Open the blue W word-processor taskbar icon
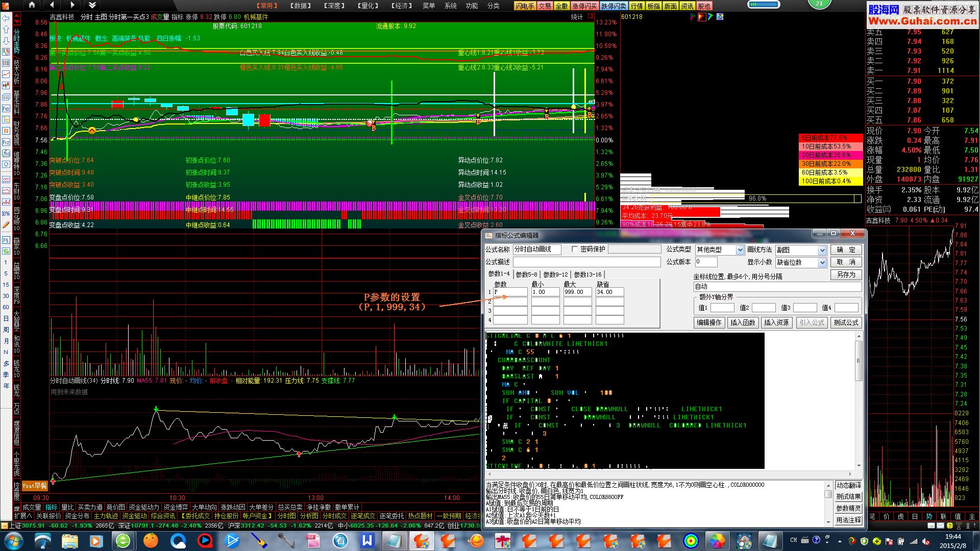Screen dimensions: 980x551 (367, 541)
